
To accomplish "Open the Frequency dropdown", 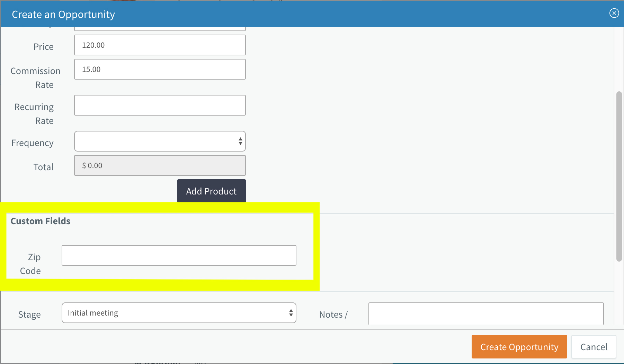I will point(160,141).
